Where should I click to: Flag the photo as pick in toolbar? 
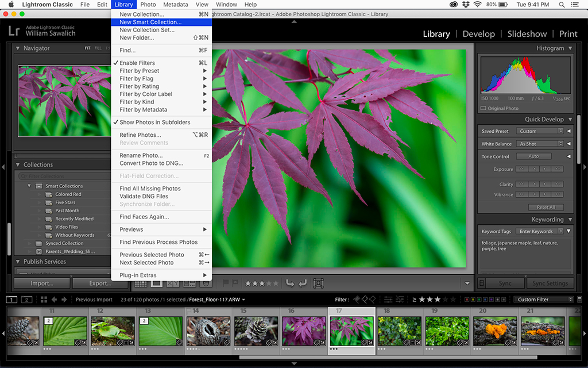click(x=226, y=283)
